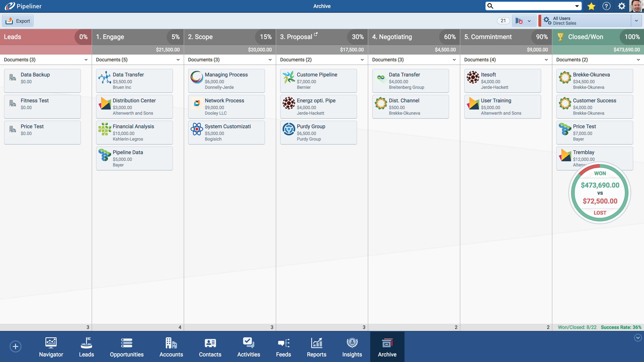Open settings gear icon in header
Image resolution: width=644 pixels, height=362 pixels.
click(621, 6)
